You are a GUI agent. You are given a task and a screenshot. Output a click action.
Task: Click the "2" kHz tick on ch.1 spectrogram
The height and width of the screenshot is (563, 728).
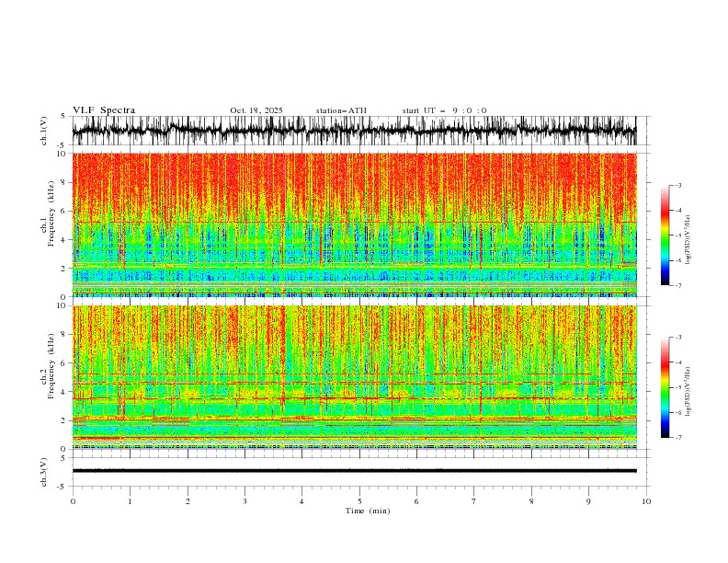(x=64, y=269)
